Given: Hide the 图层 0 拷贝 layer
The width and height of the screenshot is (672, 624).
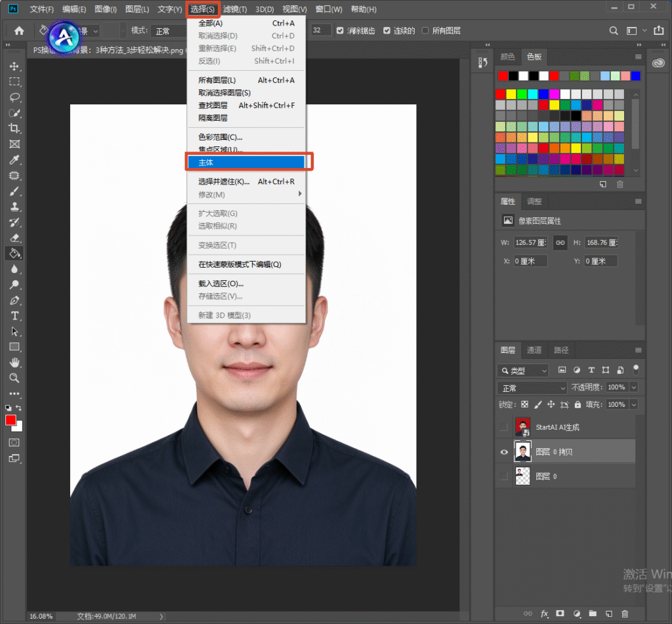Looking at the screenshot, I should point(504,451).
